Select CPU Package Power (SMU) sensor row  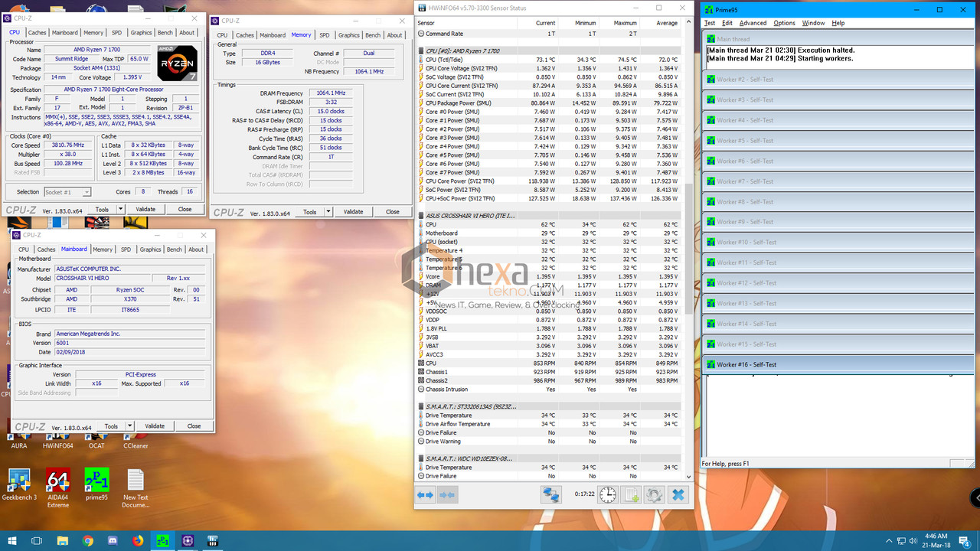click(x=549, y=103)
